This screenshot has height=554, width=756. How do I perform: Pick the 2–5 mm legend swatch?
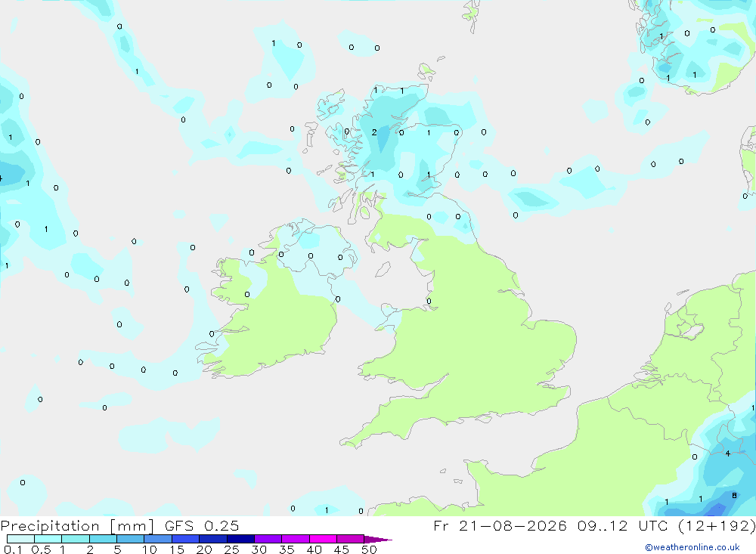pos(103,539)
